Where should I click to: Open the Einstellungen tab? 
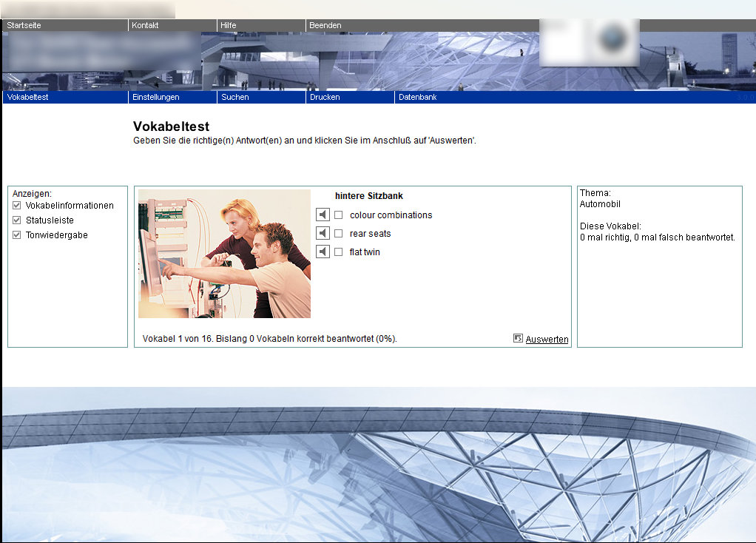155,97
